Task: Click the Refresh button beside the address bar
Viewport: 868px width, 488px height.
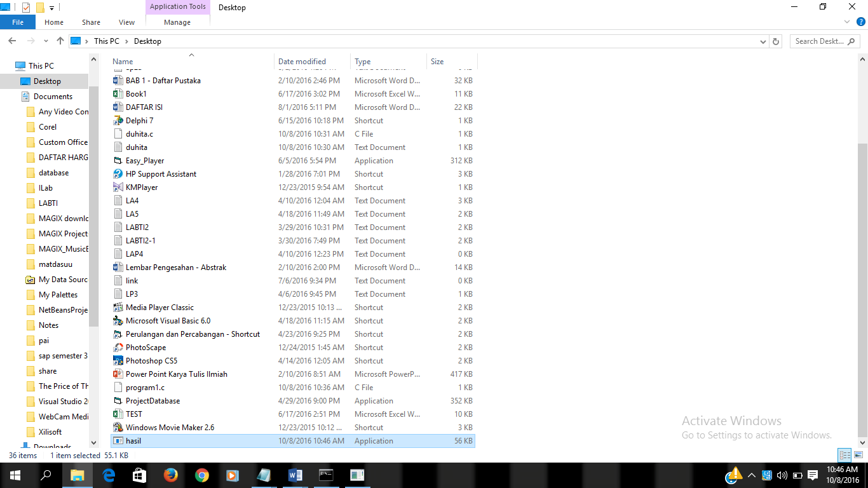Action: click(775, 41)
